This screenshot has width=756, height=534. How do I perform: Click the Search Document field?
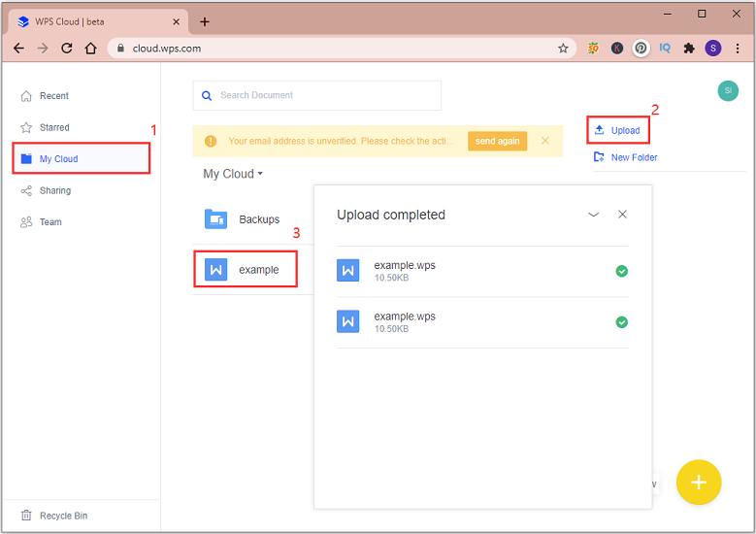pos(317,95)
